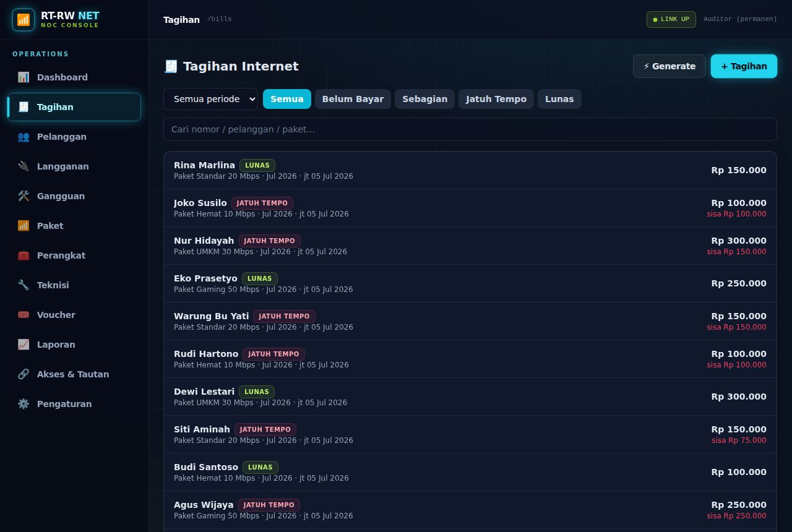This screenshot has width=792, height=532.
Task: Open Joko Susilo's bill row
Action: tap(470, 208)
